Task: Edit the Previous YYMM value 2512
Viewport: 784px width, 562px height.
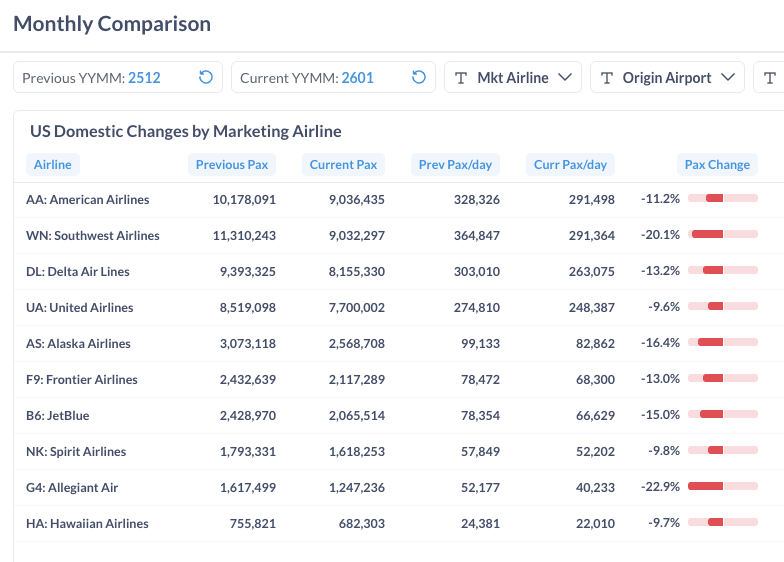Action: 144,77
